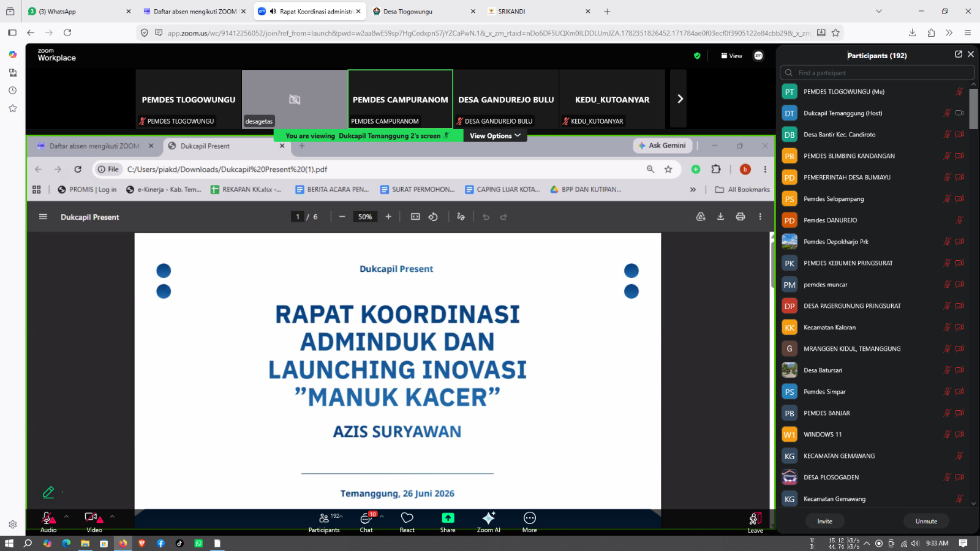Start screen sharing with Share icon
This screenshot has height=551, width=980.
(x=448, y=518)
